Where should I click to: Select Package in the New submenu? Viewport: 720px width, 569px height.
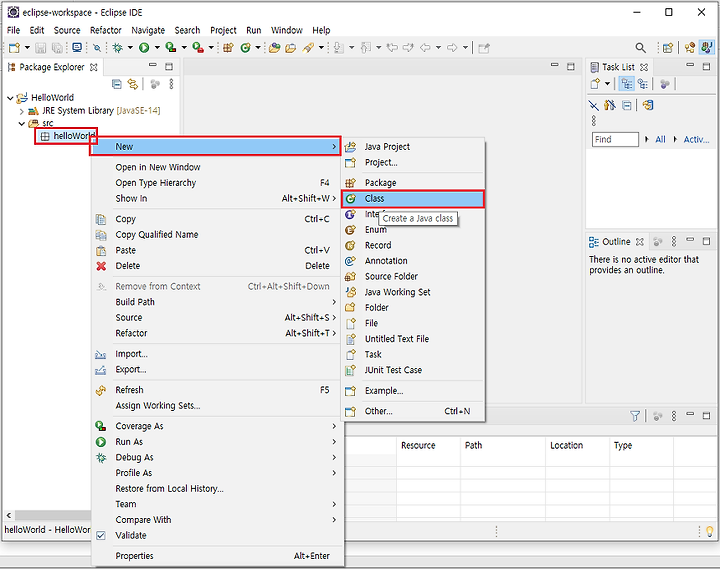(413, 183)
